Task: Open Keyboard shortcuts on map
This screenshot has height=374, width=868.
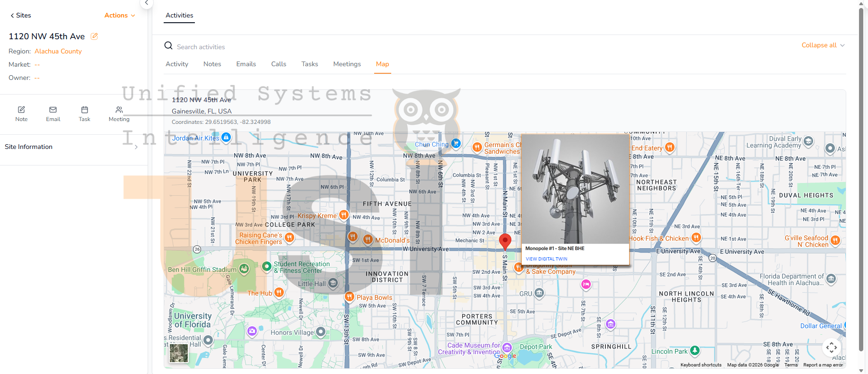Action: [x=701, y=365]
